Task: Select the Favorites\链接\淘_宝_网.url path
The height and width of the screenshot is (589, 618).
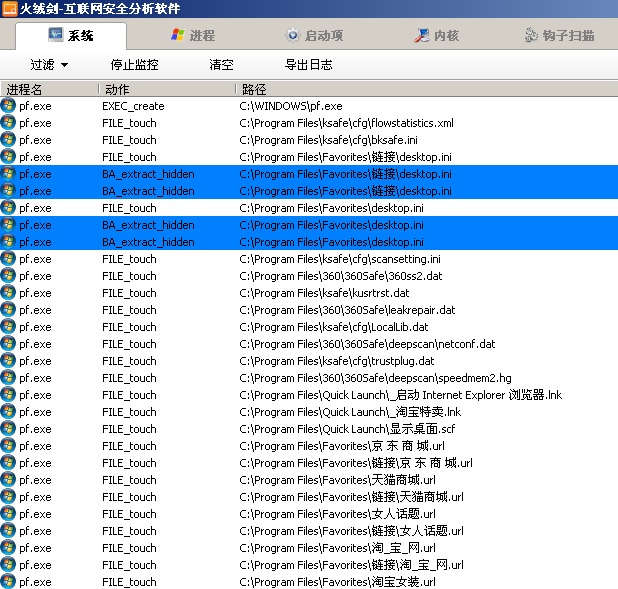Action: 351,565
